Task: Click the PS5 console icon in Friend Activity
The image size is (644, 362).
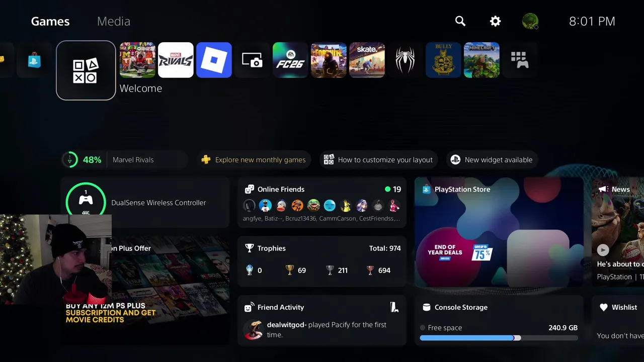Action: tap(394, 307)
